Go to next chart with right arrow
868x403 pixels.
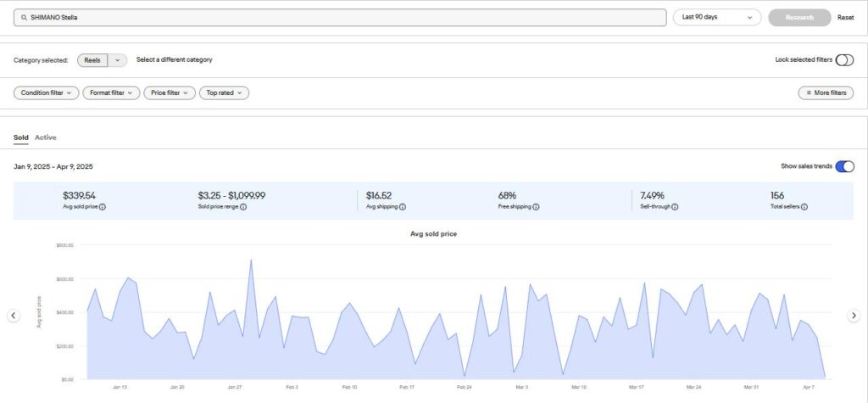click(854, 316)
